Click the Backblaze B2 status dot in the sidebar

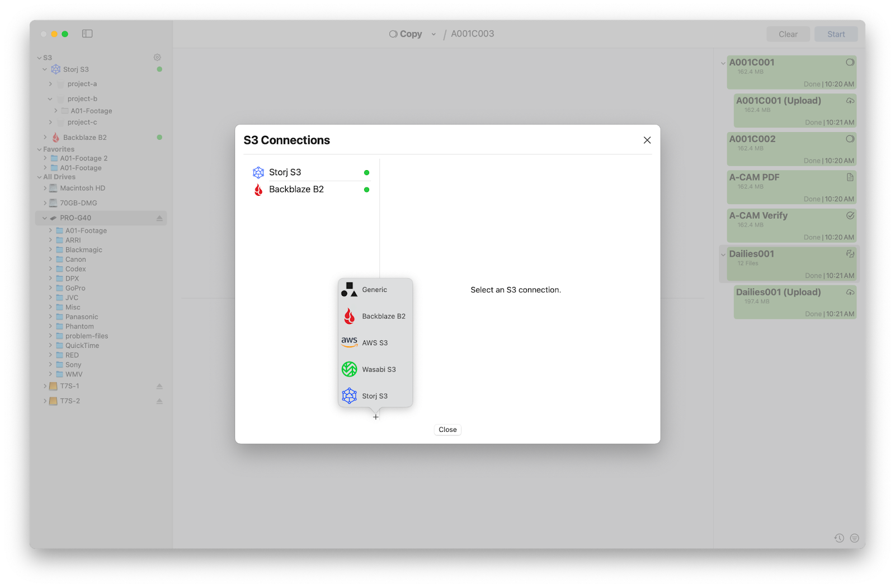[159, 137]
